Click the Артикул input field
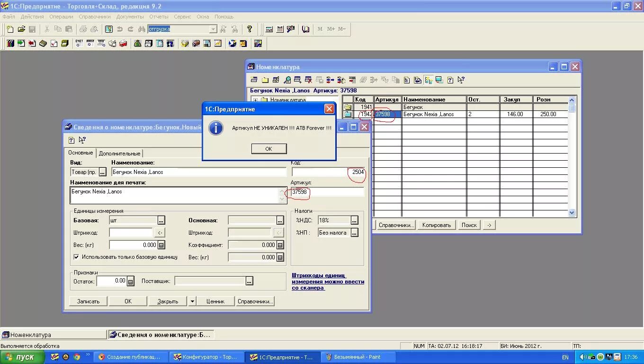This screenshot has width=644, height=364. (x=328, y=192)
